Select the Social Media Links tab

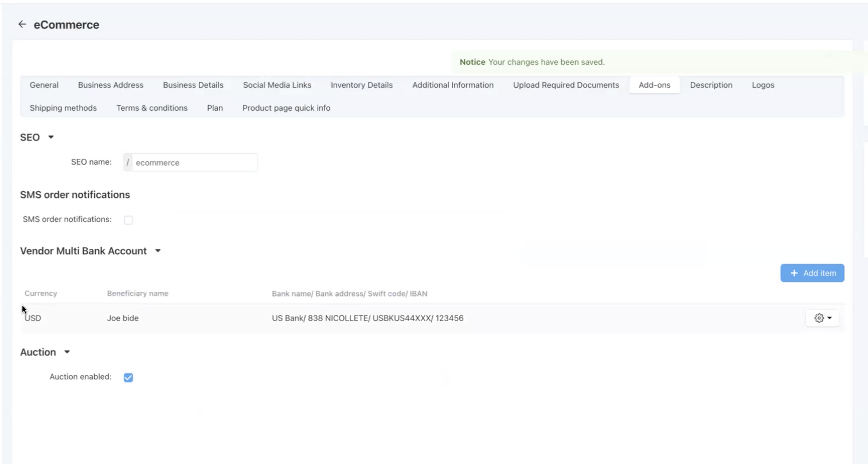point(277,85)
